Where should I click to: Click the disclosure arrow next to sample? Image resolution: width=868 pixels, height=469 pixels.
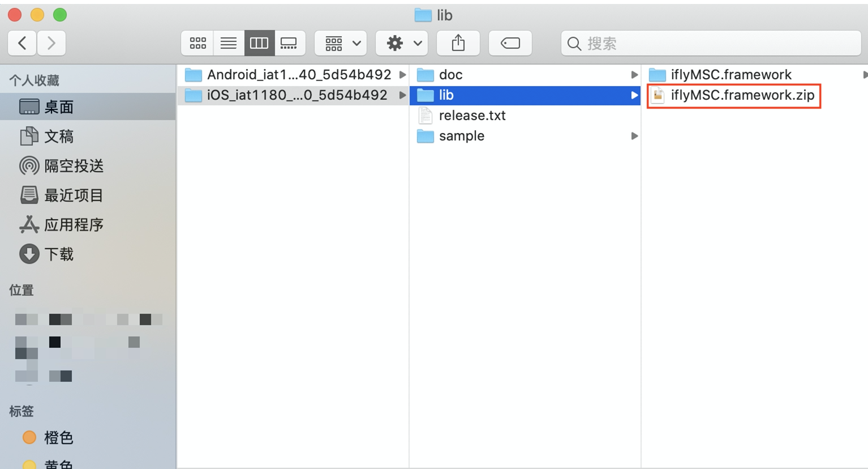point(634,136)
